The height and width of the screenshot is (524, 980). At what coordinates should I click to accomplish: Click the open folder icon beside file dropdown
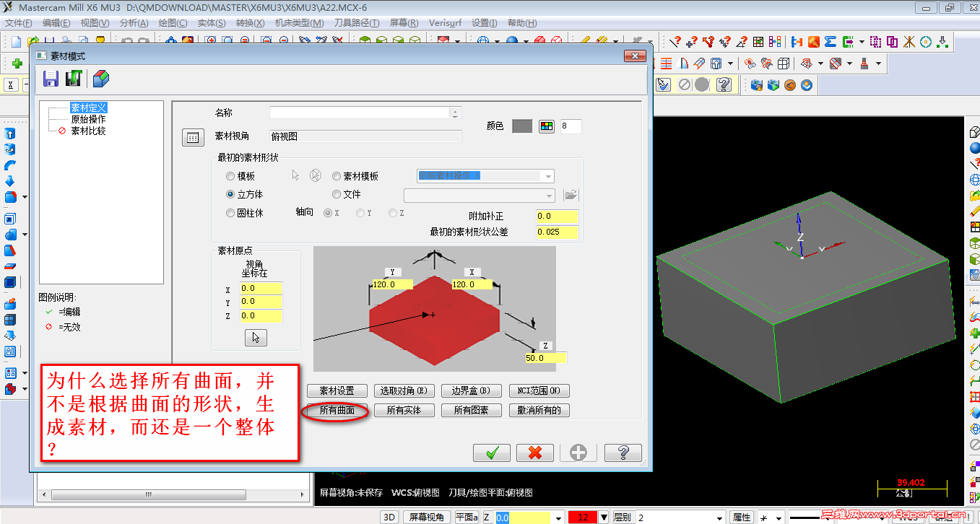(x=571, y=195)
